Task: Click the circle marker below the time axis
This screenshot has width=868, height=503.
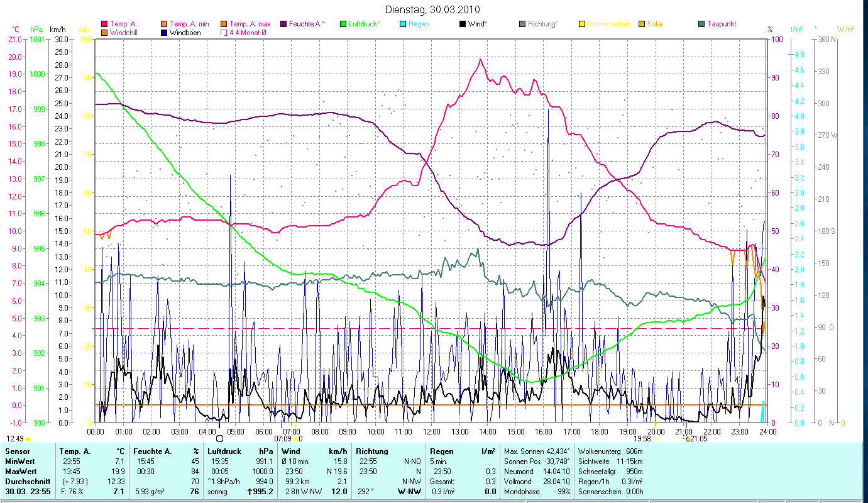Action: click(x=219, y=439)
